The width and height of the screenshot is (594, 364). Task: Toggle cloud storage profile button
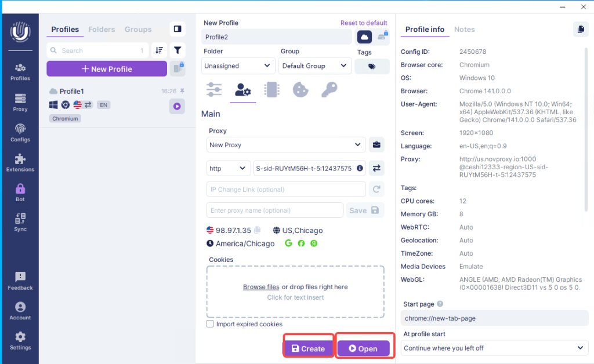pyautogui.click(x=364, y=37)
